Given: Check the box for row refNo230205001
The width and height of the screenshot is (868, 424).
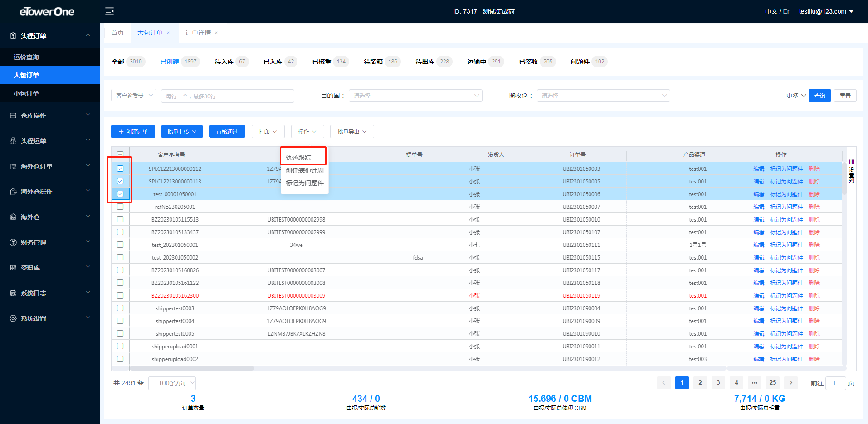Looking at the screenshot, I should 120,207.
